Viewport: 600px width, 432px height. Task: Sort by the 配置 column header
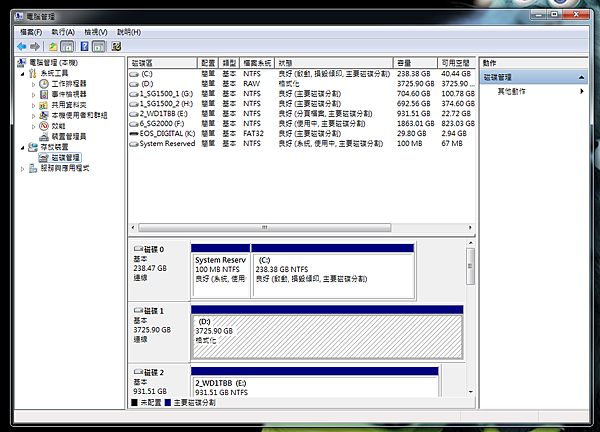coord(208,63)
